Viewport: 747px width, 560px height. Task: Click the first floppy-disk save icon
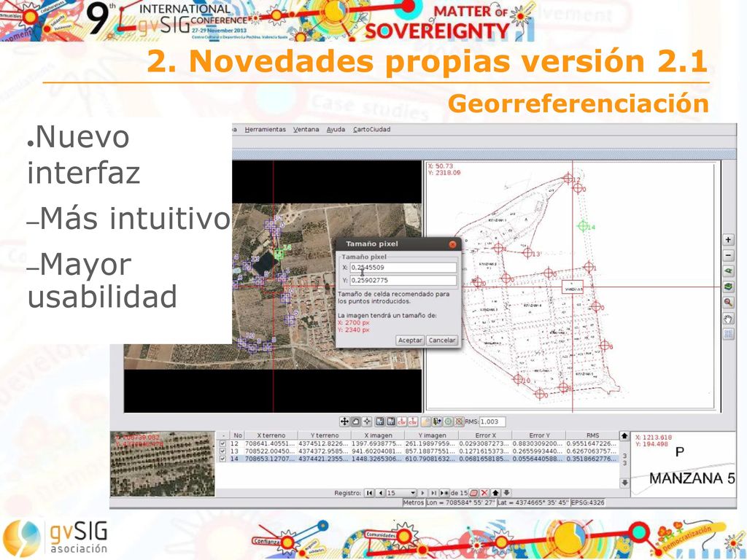coord(379,421)
